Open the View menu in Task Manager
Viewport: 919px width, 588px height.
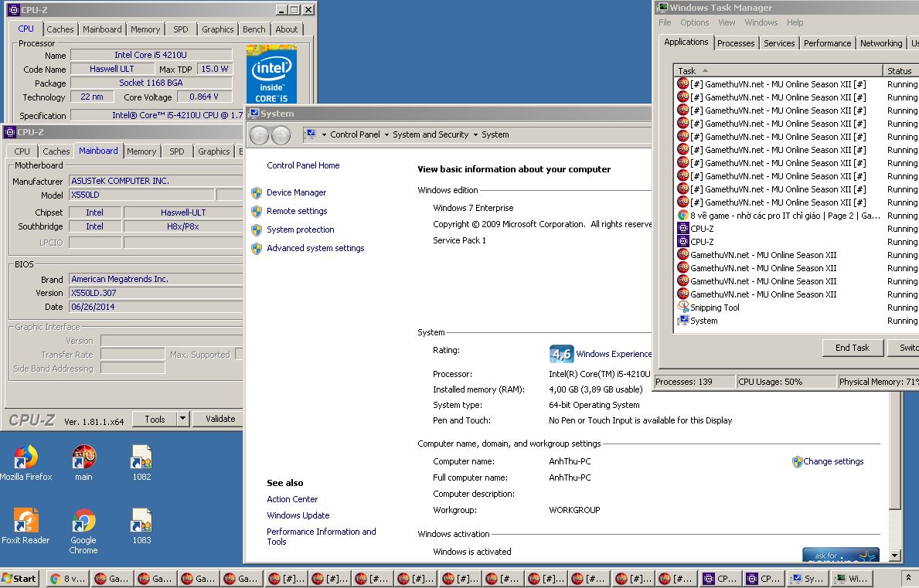click(x=727, y=22)
